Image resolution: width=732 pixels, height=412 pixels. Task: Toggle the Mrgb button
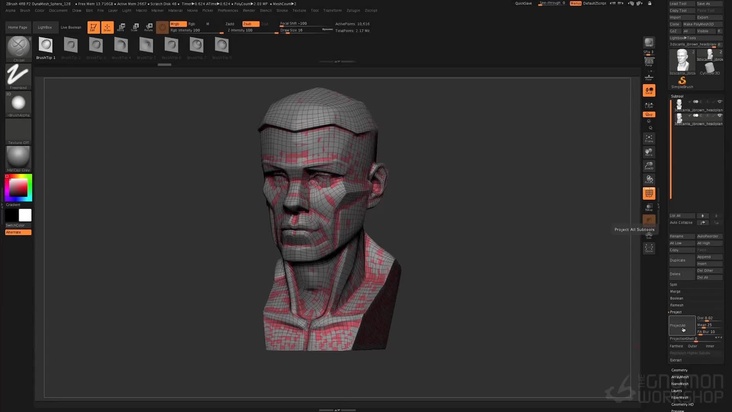point(178,24)
